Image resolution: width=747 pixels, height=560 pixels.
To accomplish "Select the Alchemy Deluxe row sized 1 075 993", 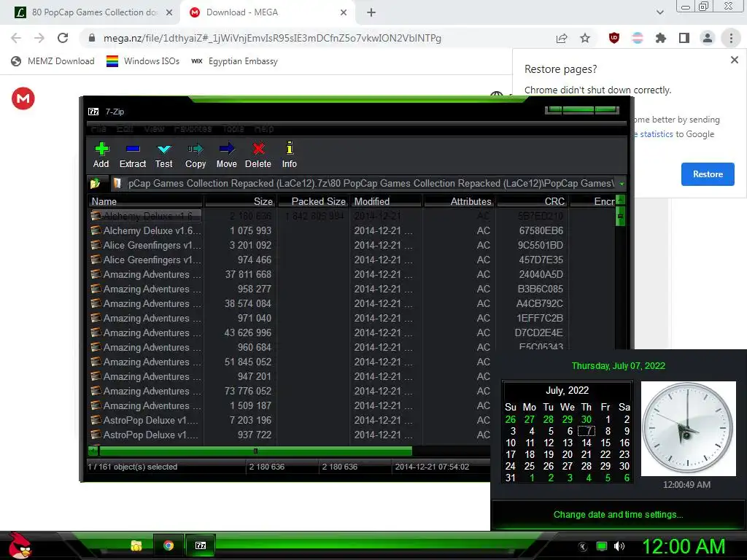I will tap(352, 230).
